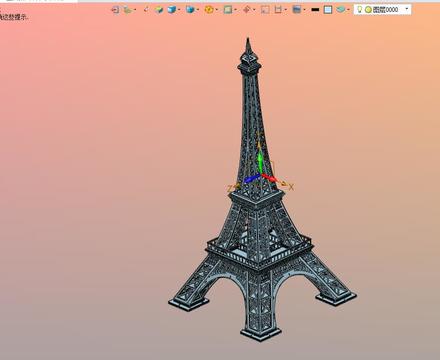The width and height of the screenshot is (440, 360).
Task: Click the pink diamond snap icon
Action: coord(246,10)
